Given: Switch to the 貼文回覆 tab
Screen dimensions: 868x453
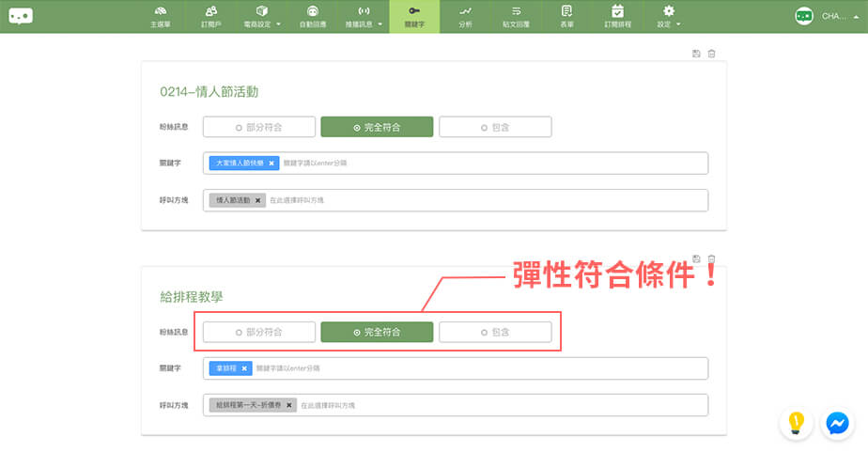Looking at the screenshot, I should (516, 16).
